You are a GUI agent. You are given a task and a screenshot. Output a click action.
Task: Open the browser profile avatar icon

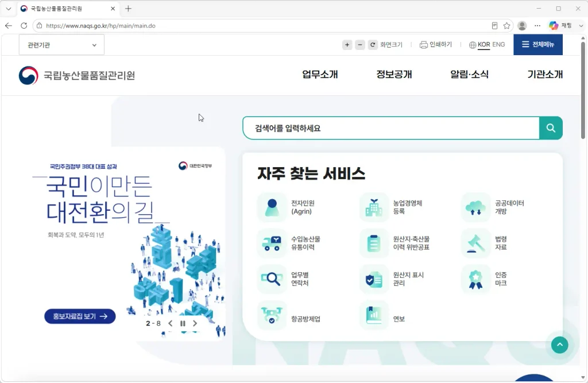pyautogui.click(x=522, y=25)
